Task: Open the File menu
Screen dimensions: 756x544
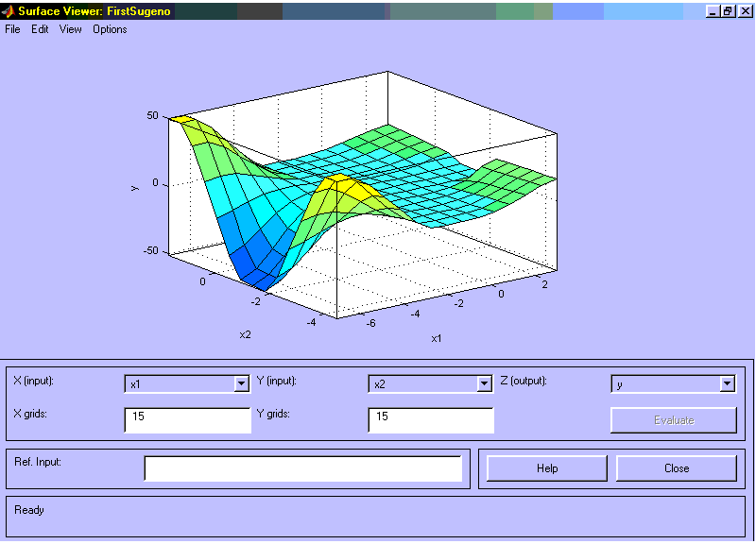Action: pos(12,29)
